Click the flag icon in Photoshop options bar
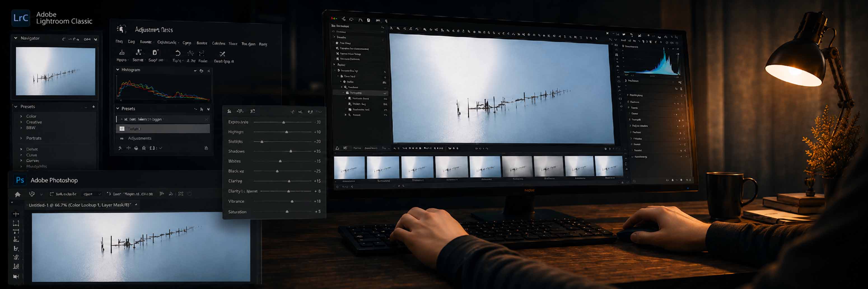Screen dimensions: 868x289 click(162, 194)
